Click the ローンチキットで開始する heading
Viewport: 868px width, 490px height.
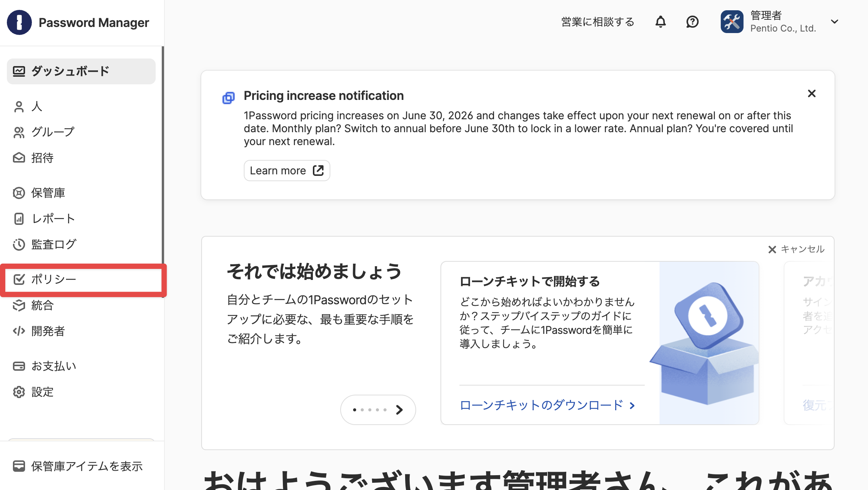point(530,281)
